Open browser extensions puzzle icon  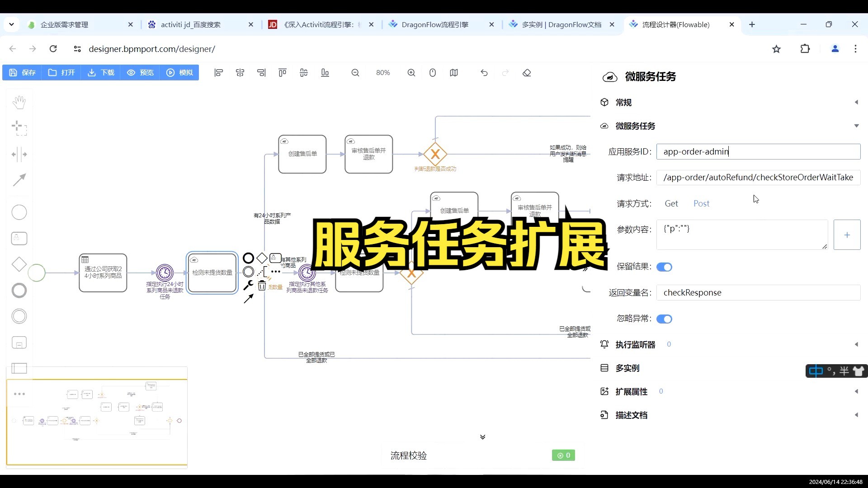coord(805,49)
